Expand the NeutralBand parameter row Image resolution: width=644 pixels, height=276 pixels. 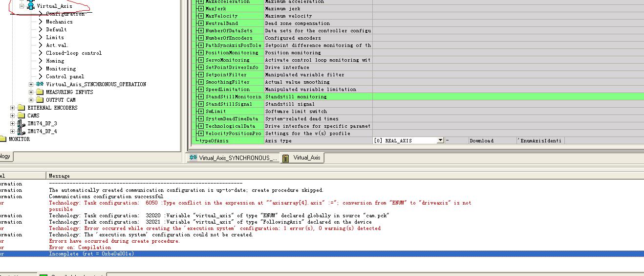[201, 23]
